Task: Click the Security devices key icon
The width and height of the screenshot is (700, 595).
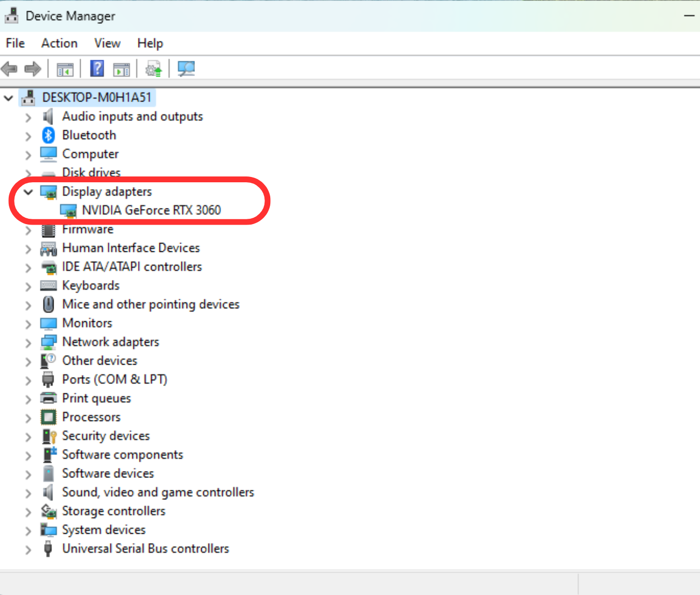Action: point(49,436)
